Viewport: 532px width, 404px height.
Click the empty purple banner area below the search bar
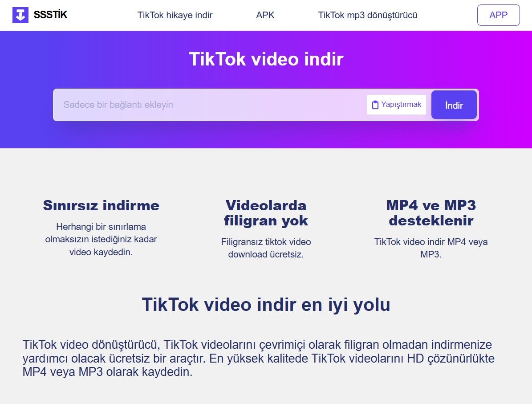point(266,135)
